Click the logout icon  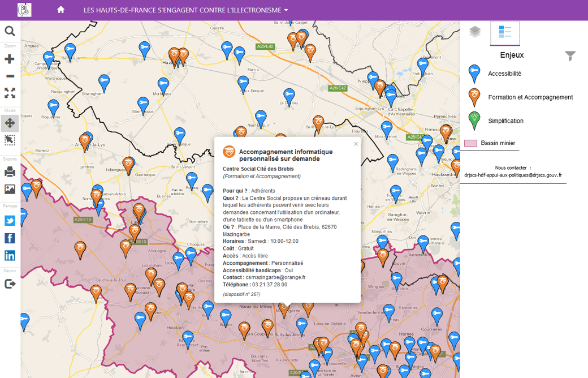pyautogui.click(x=10, y=283)
